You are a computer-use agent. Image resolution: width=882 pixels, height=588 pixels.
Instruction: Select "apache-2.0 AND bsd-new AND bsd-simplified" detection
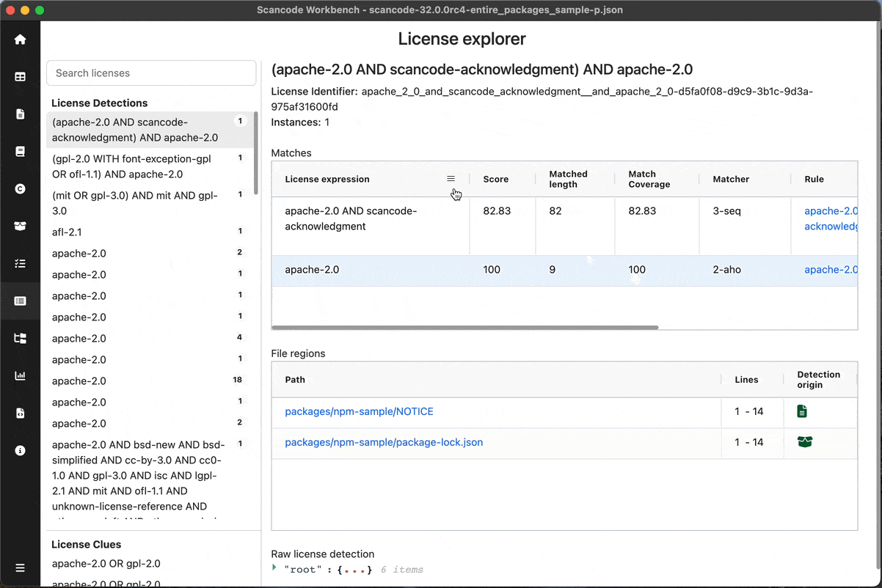point(150,477)
